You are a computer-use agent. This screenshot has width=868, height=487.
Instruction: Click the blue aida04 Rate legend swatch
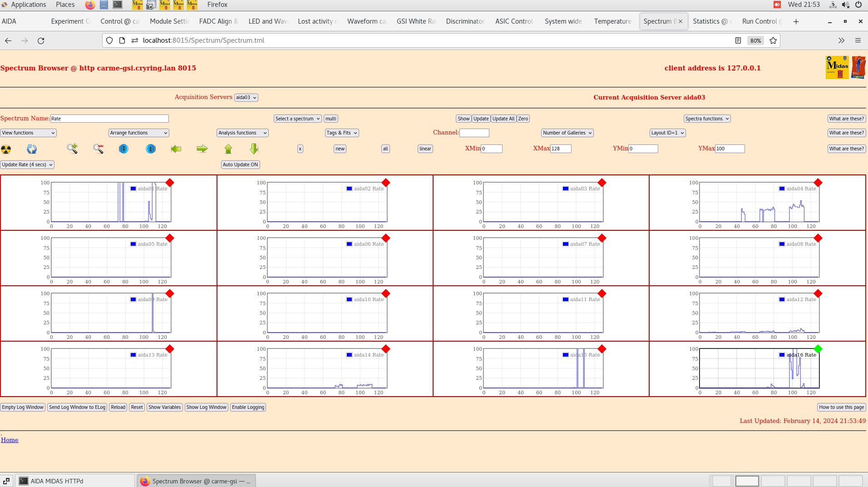(x=782, y=189)
